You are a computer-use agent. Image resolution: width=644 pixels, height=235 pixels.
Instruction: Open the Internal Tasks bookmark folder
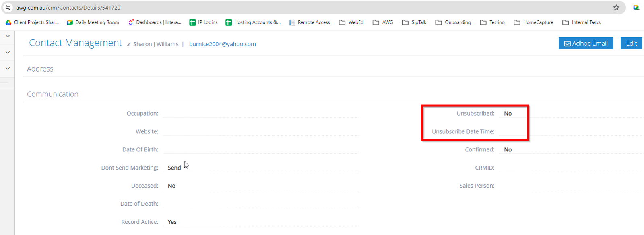coord(581,22)
